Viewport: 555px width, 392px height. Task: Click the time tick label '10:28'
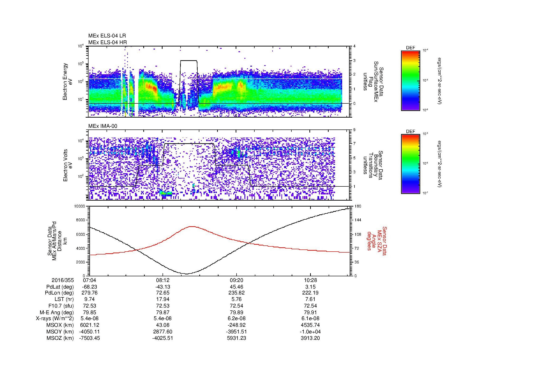point(310,280)
